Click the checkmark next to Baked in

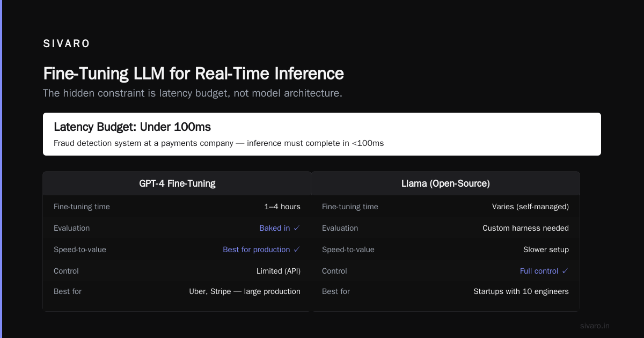pyautogui.click(x=297, y=228)
